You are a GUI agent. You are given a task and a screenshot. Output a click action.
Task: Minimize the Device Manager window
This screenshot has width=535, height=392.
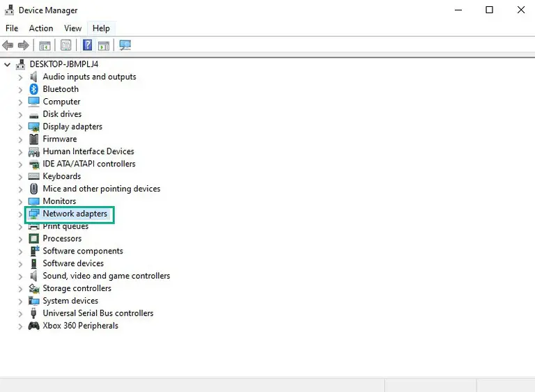pos(458,10)
